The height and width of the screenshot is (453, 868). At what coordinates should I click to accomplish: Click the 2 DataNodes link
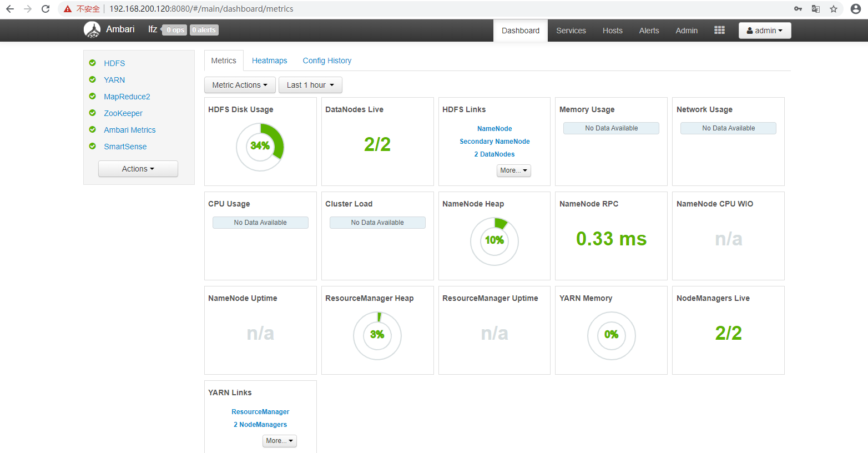494,154
